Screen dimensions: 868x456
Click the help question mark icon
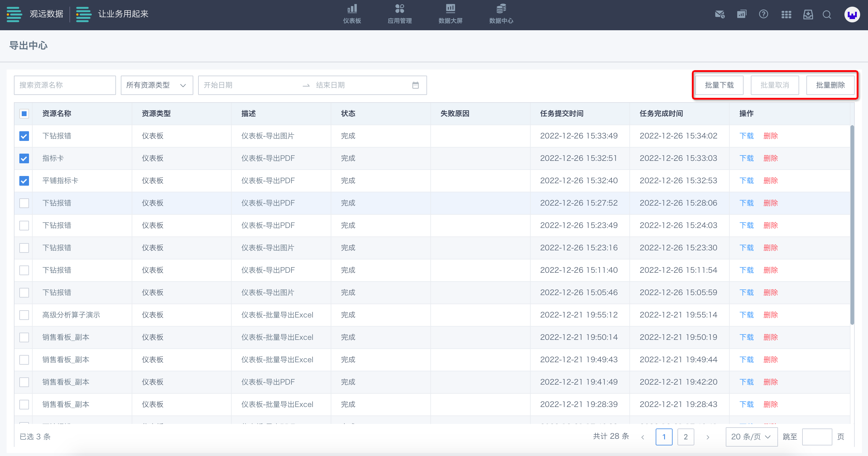pyautogui.click(x=763, y=15)
